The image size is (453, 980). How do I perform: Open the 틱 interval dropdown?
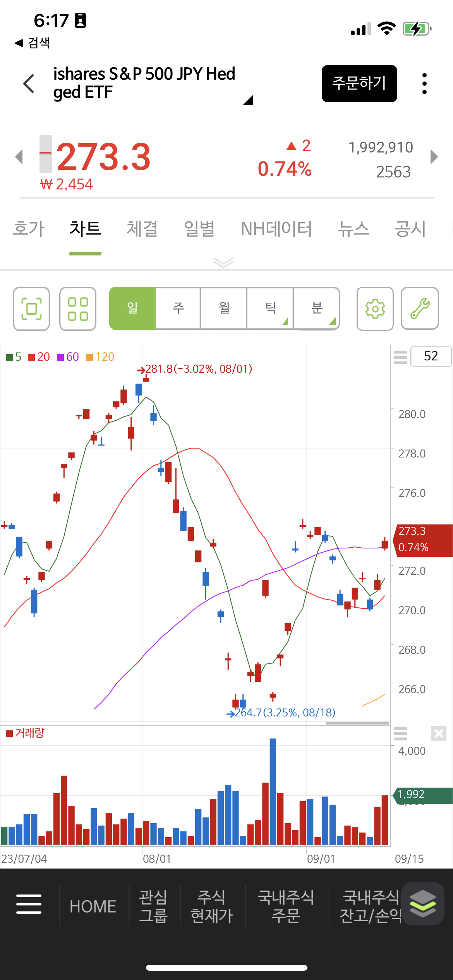(x=270, y=308)
